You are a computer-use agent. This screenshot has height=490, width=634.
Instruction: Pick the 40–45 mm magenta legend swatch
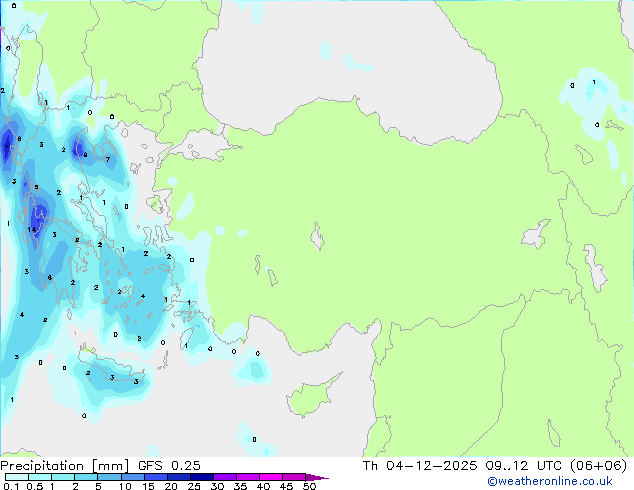tap(271, 477)
